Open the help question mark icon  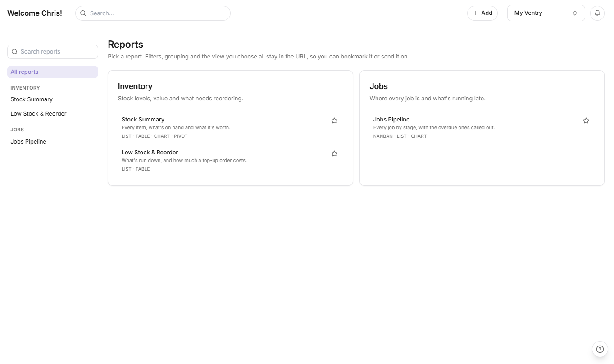(x=600, y=349)
